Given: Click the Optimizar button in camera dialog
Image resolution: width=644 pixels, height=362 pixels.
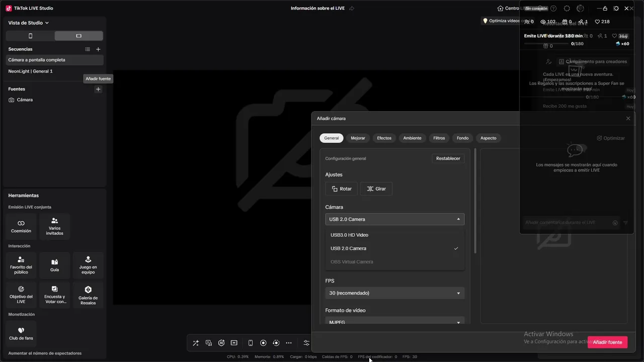Looking at the screenshot, I should 611,138.
